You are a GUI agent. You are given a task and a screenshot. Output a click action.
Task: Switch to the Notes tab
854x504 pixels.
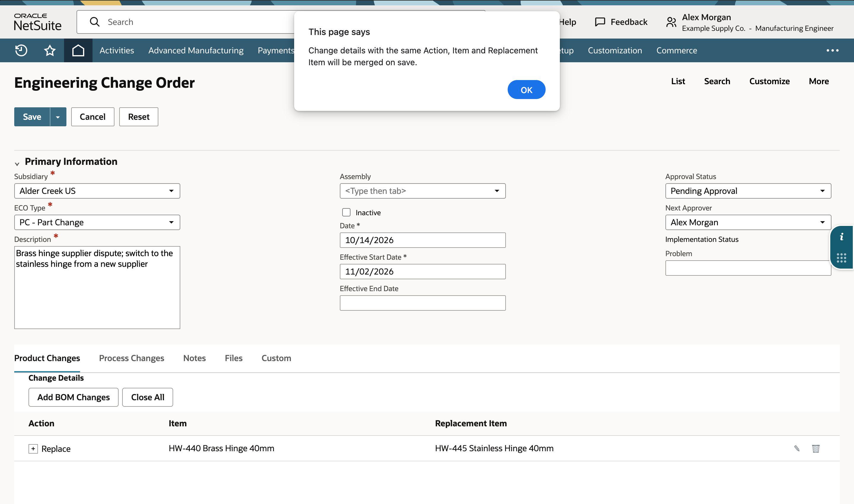click(x=194, y=358)
